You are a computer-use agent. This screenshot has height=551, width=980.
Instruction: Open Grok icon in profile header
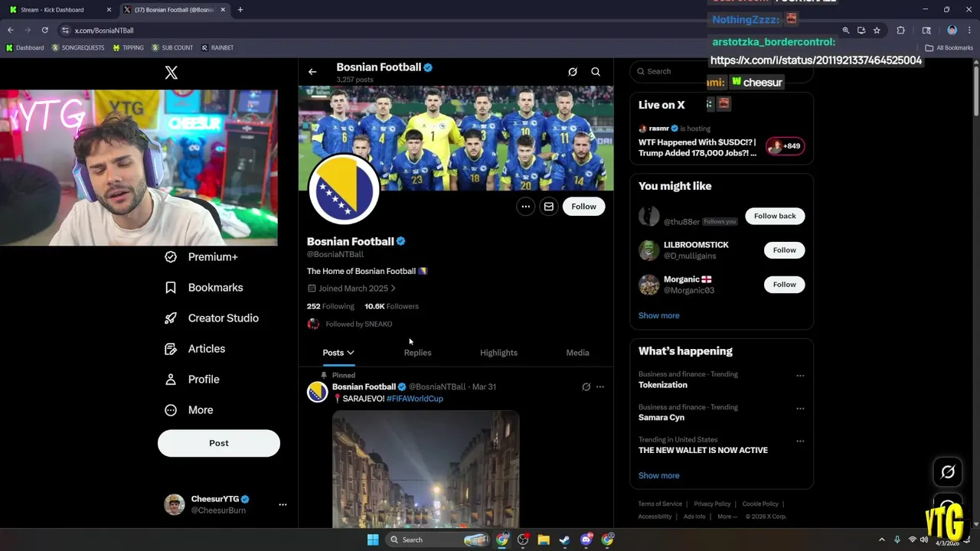(x=573, y=72)
